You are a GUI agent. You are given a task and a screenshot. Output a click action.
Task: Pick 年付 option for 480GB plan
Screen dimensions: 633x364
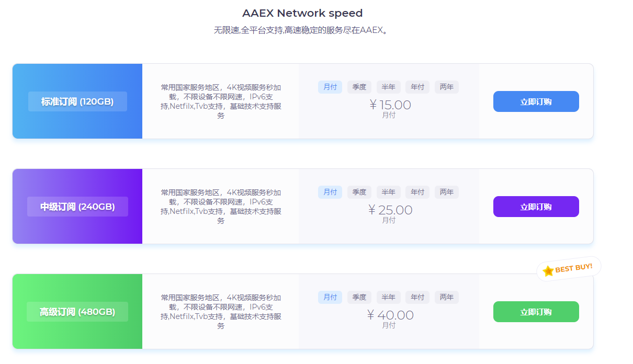(x=417, y=297)
